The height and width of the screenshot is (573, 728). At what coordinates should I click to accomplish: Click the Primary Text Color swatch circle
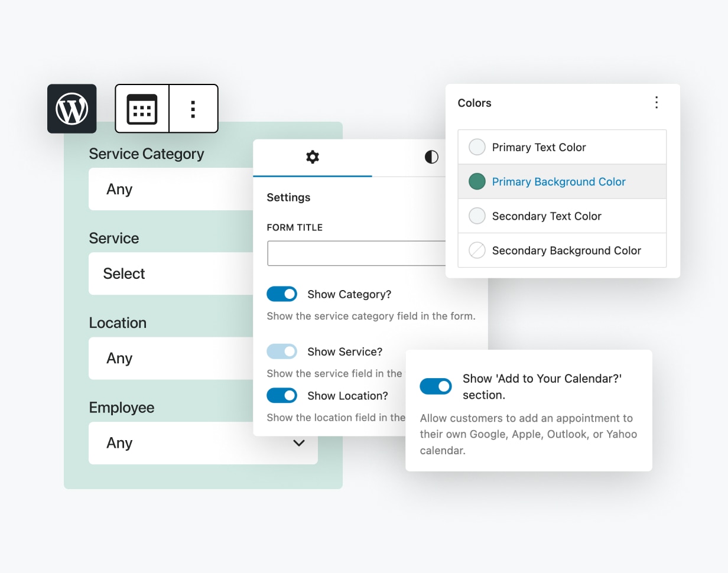pyautogui.click(x=476, y=146)
